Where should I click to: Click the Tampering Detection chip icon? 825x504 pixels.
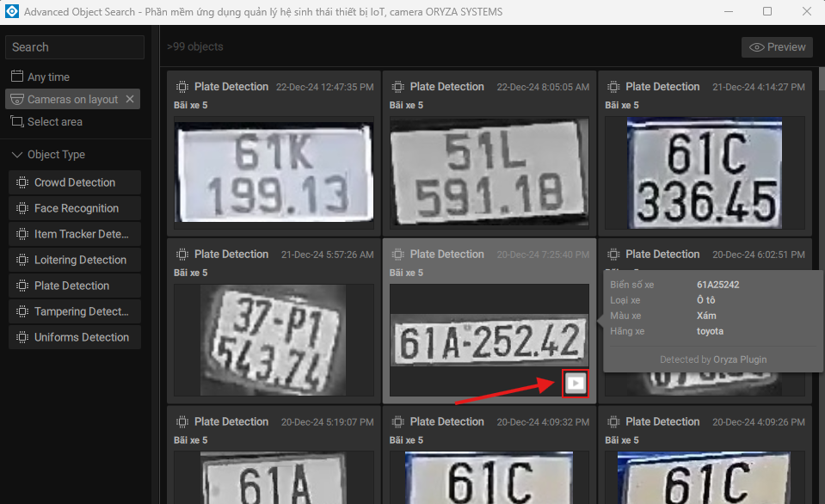click(22, 311)
